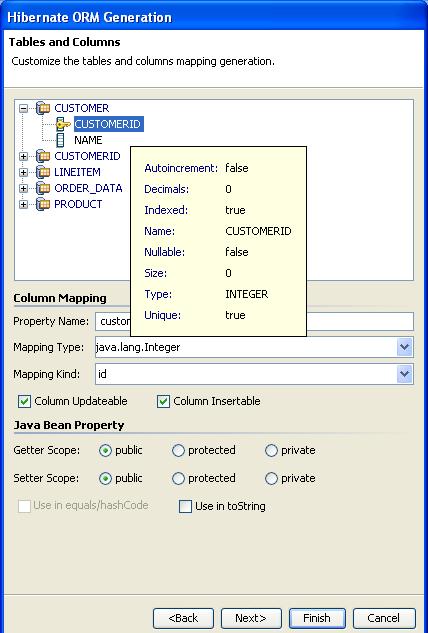Click the ORDER_DATA table icon
Image resolution: width=428 pixels, height=633 pixels.
[43, 188]
